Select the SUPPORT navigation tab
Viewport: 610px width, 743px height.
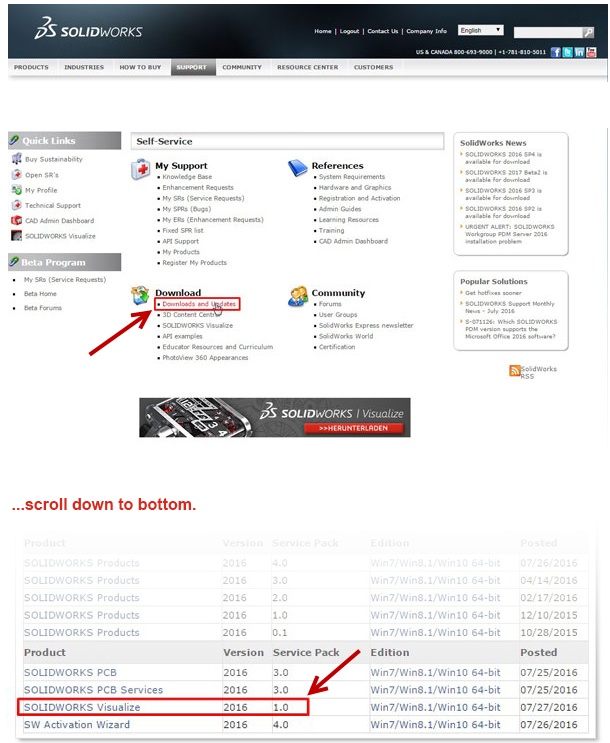[191, 67]
